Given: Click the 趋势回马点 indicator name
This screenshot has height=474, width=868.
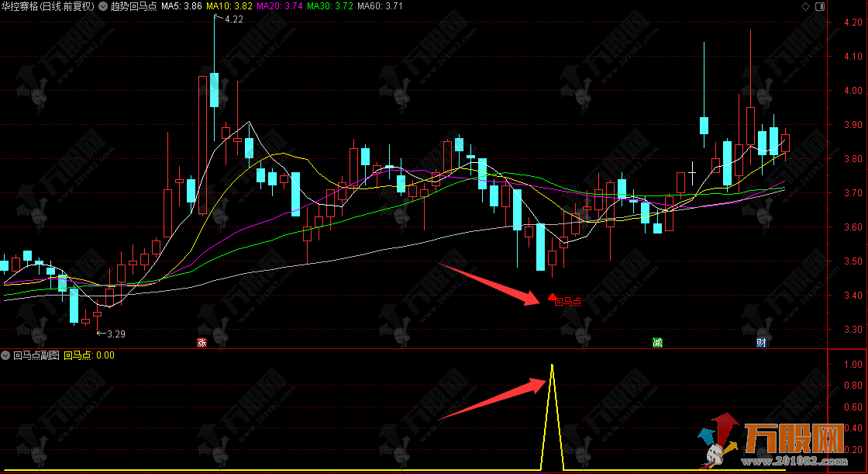Looking at the screenshot, I should (x=133, y=7).
